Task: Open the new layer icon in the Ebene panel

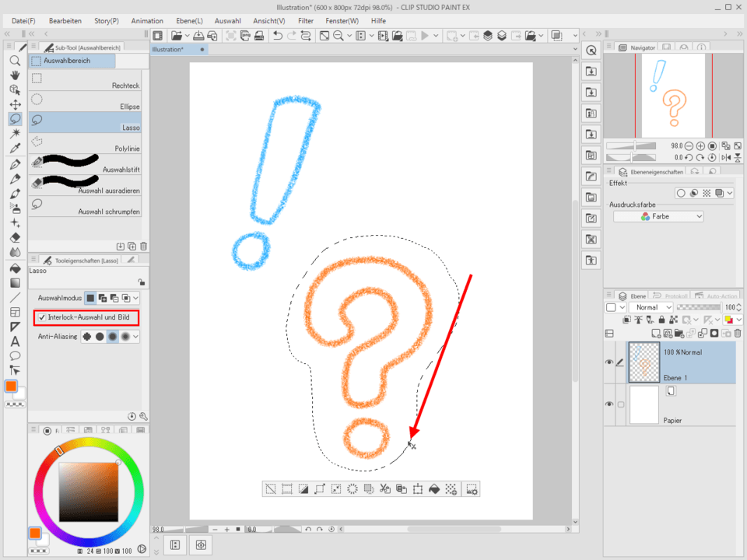Action: 656,333
